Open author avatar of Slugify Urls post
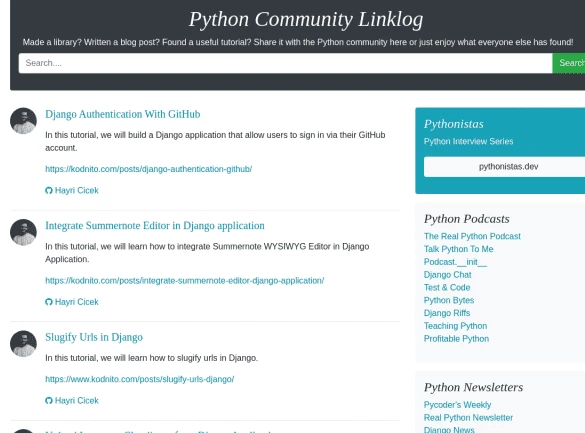This screenshot has height=433, width=585. tap(23, 343)
